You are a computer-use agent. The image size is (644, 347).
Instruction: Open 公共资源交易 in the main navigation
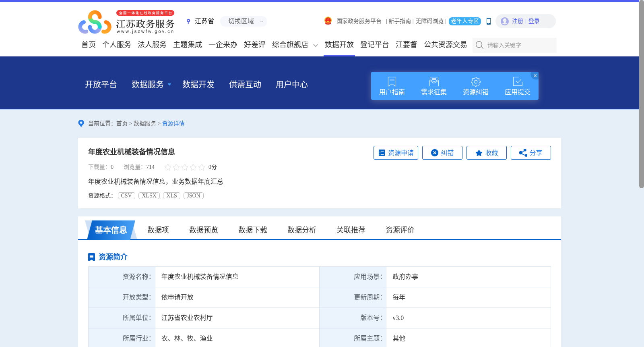coord(446,45)
